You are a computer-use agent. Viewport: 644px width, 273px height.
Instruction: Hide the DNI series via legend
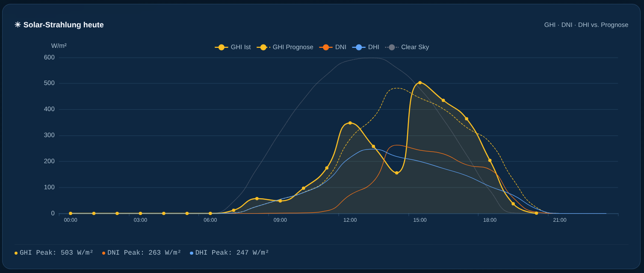pos(333,47)
